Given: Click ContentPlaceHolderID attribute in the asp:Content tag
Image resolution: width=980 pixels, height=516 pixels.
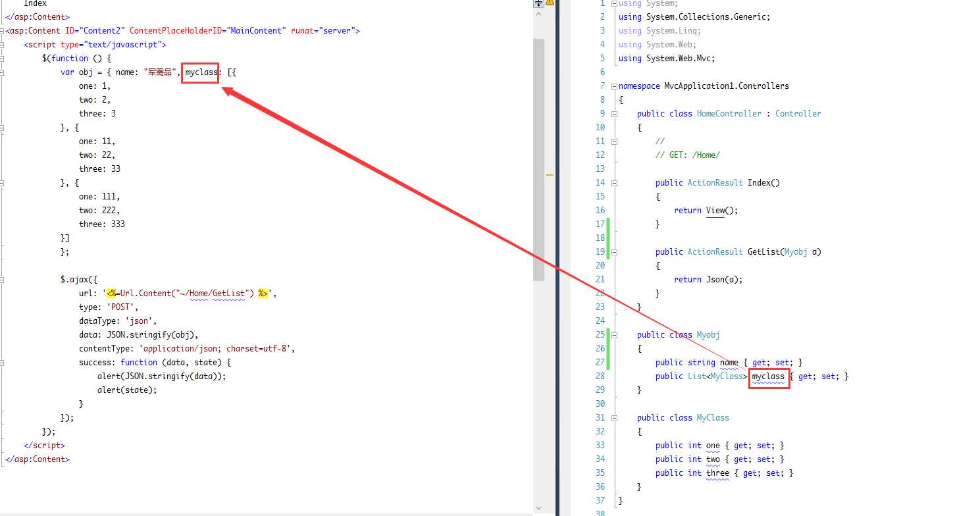Looking at the screenshot, I should coord(176,31).
